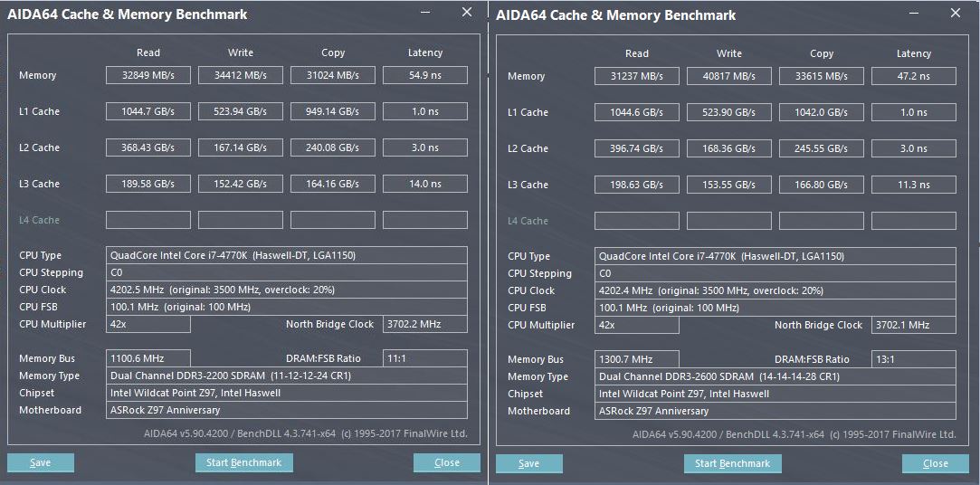The height and width of the screenshot is (485, 980).
Task: Start Benchmark in the DDR3-2600 window
Action: pos(731,463)
